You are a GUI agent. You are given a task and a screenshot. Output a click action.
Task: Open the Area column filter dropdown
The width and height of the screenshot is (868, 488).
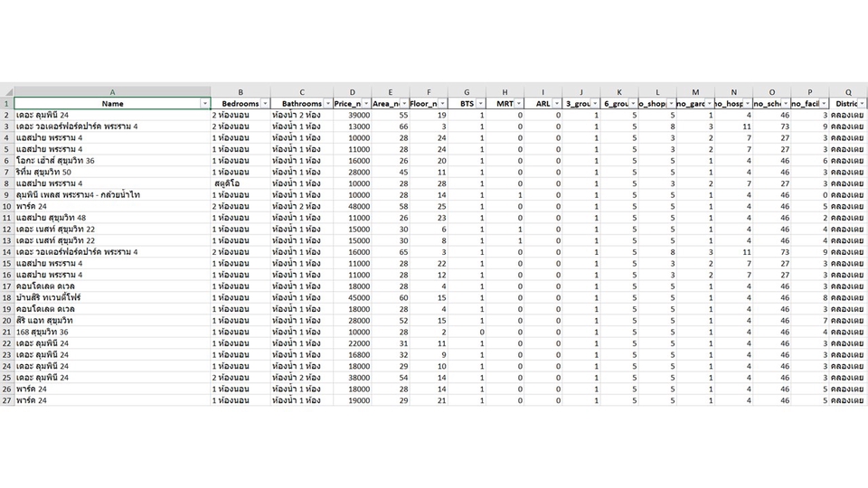(x=404, y=103)
